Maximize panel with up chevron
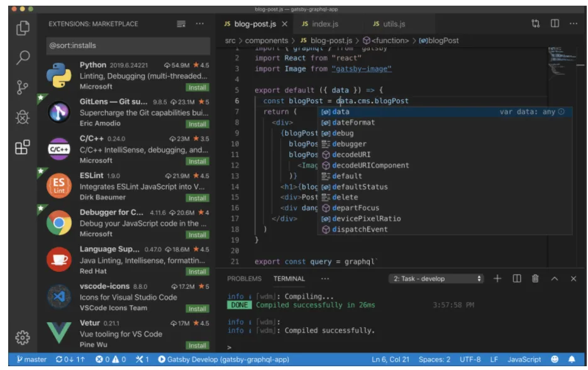This screenshot has height=370, width=588. (x=554, y=279)
